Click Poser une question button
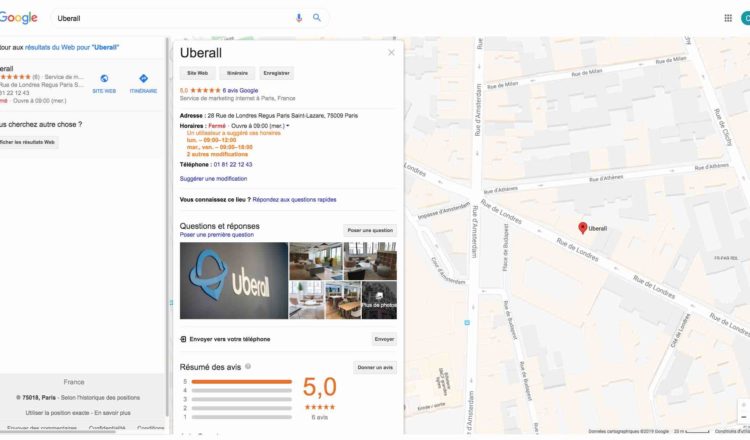The width and height of the screenshot is (750, 440). tap(370, 231)
